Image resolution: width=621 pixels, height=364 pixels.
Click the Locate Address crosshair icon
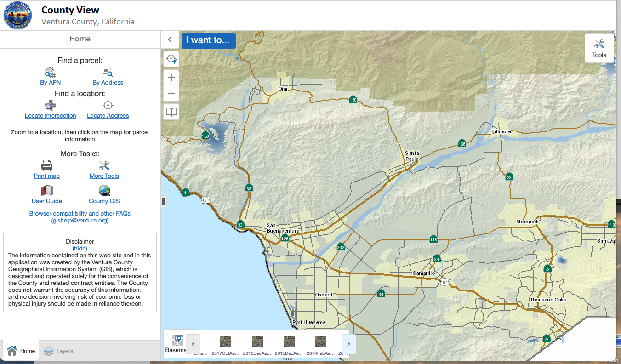pyautogui.click(x=108, y=105)
